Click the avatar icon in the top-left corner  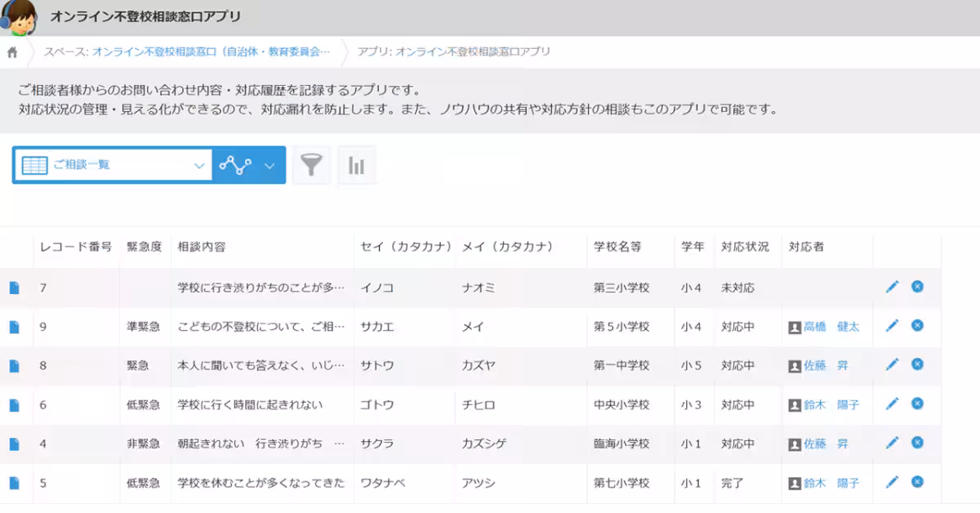coord(18,17)
